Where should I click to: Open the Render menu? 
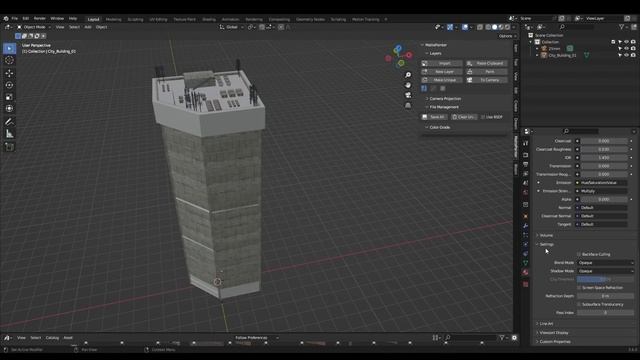tap(40, 19)
